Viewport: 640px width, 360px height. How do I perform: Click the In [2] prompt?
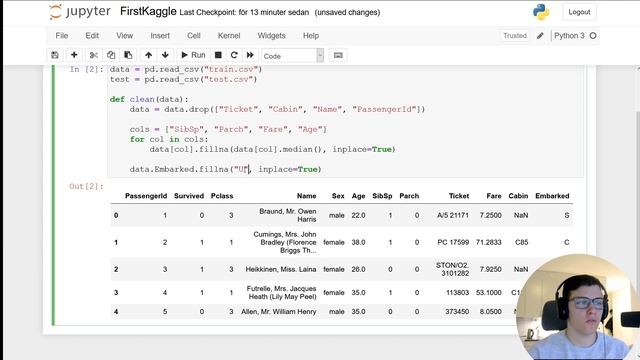point(86,69)
